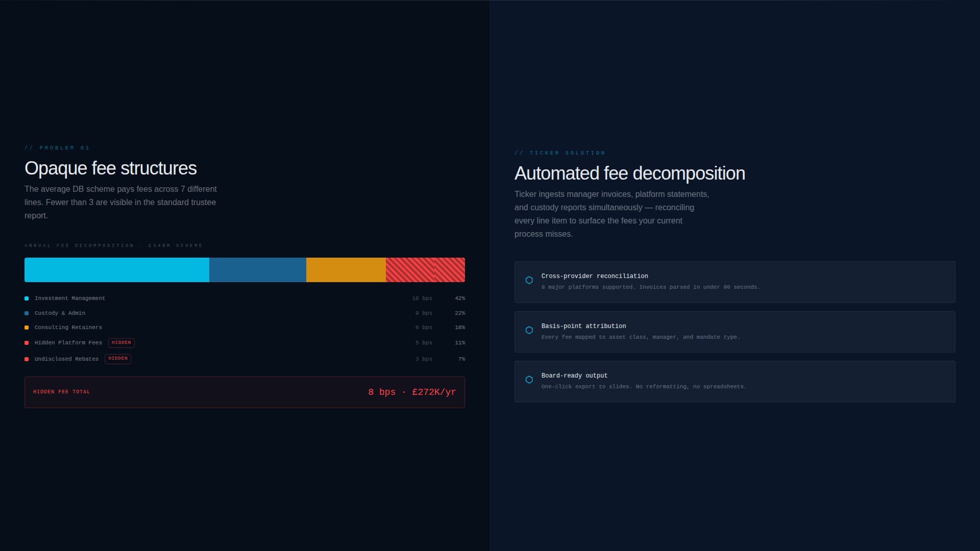Select the red Hidden Platform Fees legend dot
This screenshot has height=551, width=980.
coord(27,343)
